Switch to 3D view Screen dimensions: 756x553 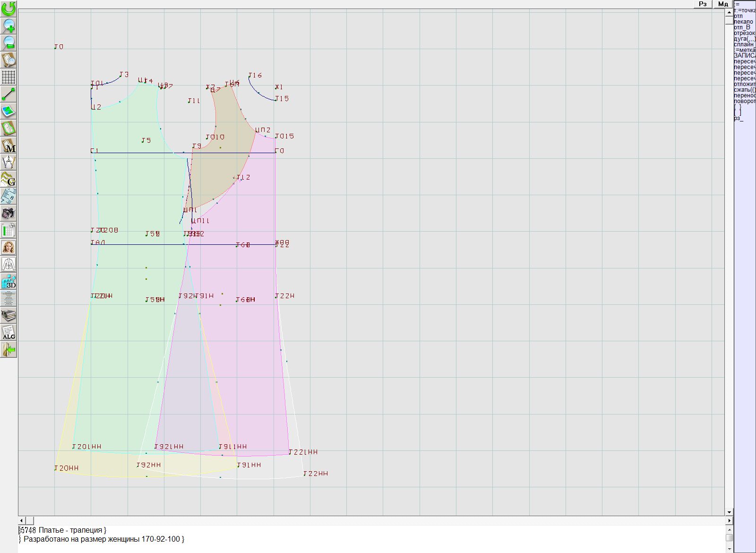9,282
